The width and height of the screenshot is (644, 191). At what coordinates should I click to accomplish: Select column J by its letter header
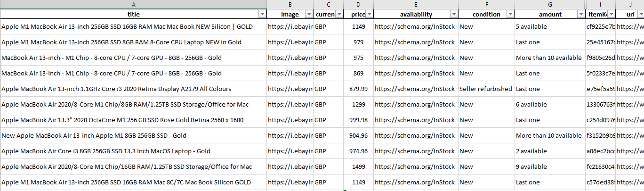[630, 4]
